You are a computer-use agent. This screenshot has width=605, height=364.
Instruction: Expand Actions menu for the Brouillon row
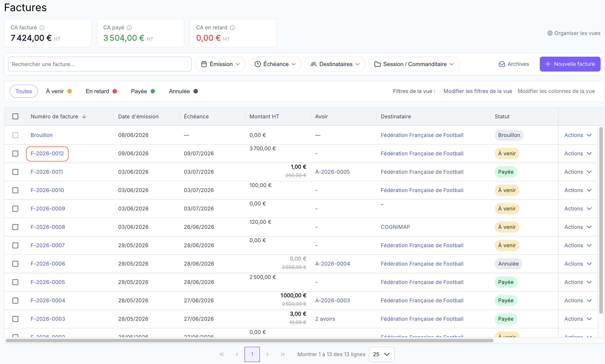578,135
